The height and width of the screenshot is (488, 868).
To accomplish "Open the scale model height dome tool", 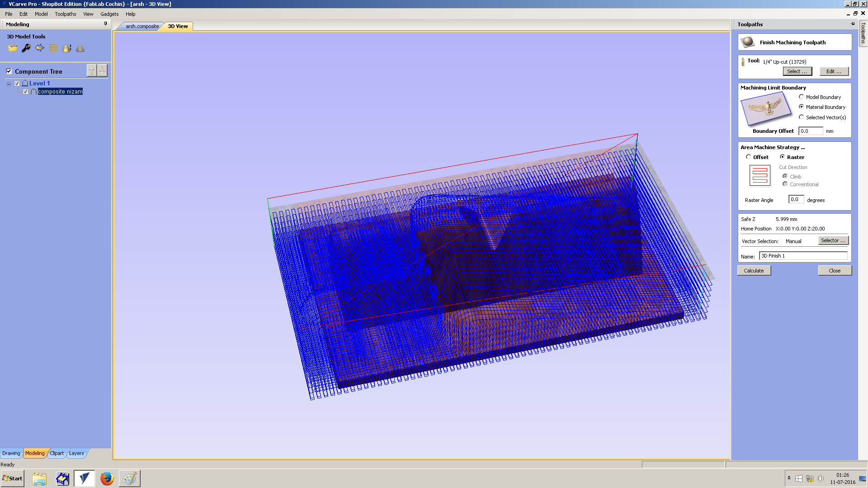I will [67, 48].
